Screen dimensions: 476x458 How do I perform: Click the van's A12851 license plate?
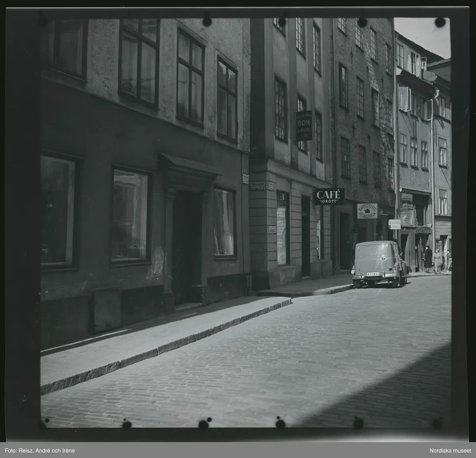pos(373,274)
